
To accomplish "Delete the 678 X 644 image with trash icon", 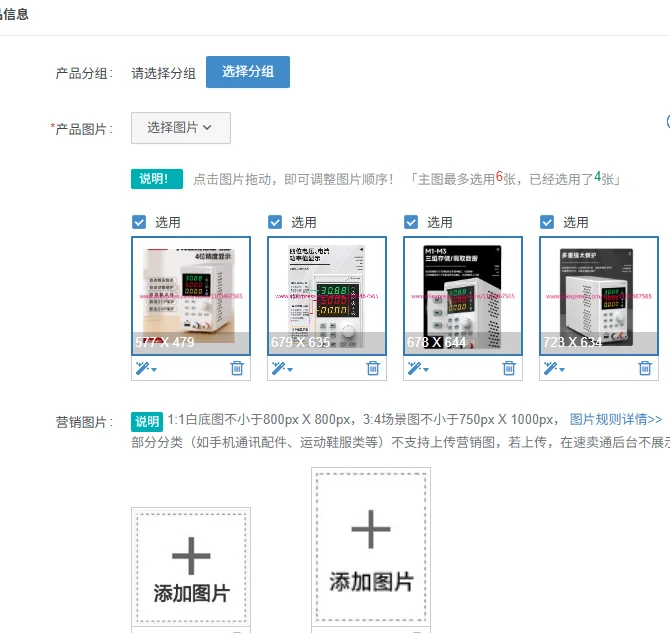I will (509, 368).
